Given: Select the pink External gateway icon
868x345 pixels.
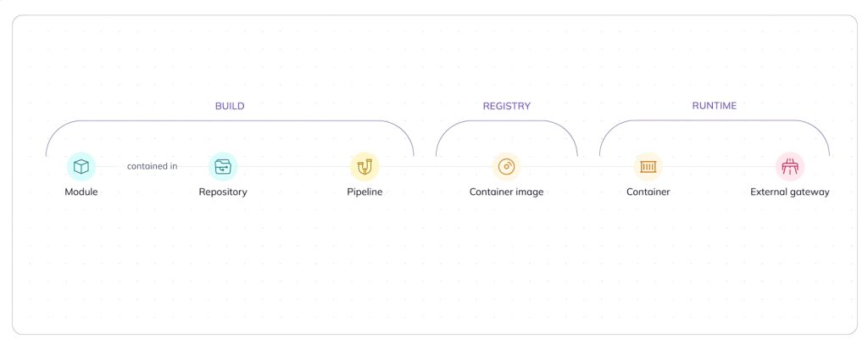Looking at the screenshot, I should coord(790,166).
